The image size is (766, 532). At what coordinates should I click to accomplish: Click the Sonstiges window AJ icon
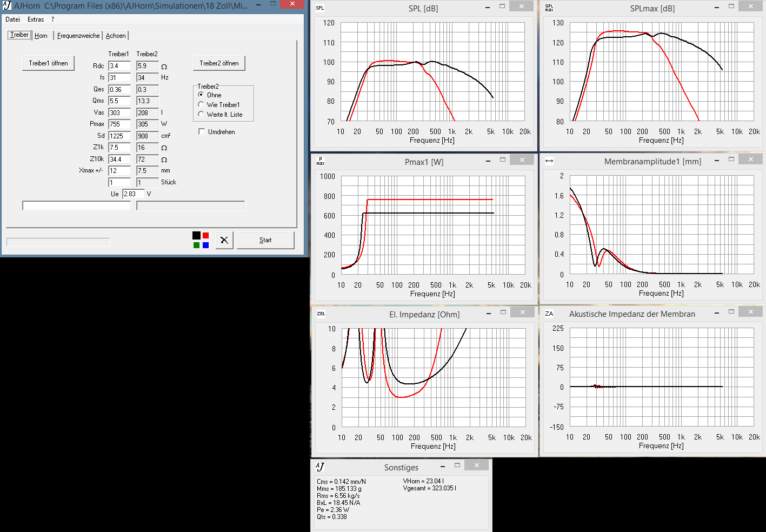coord(320,467)
